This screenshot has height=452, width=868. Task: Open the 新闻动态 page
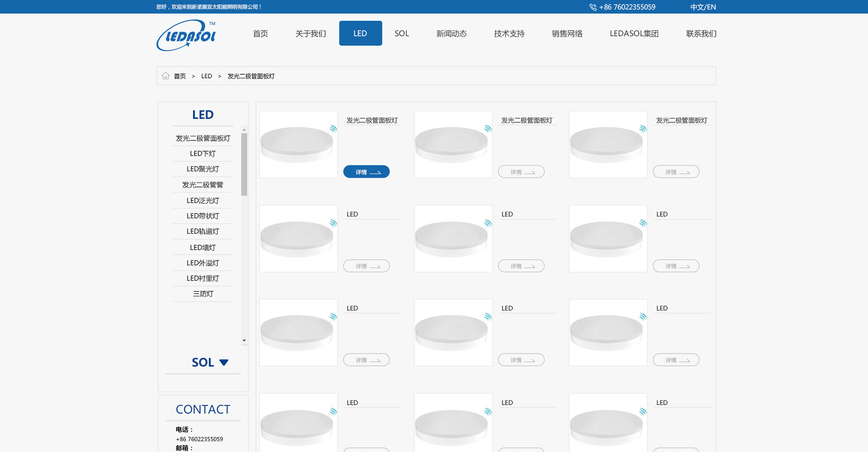tap(451, 33)
